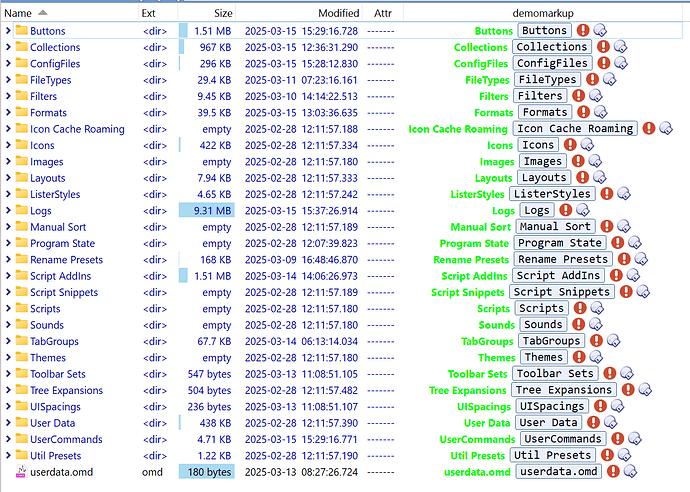
Task: Expand the Toolbar Sets folder
Action: click(x=8, y=374)
